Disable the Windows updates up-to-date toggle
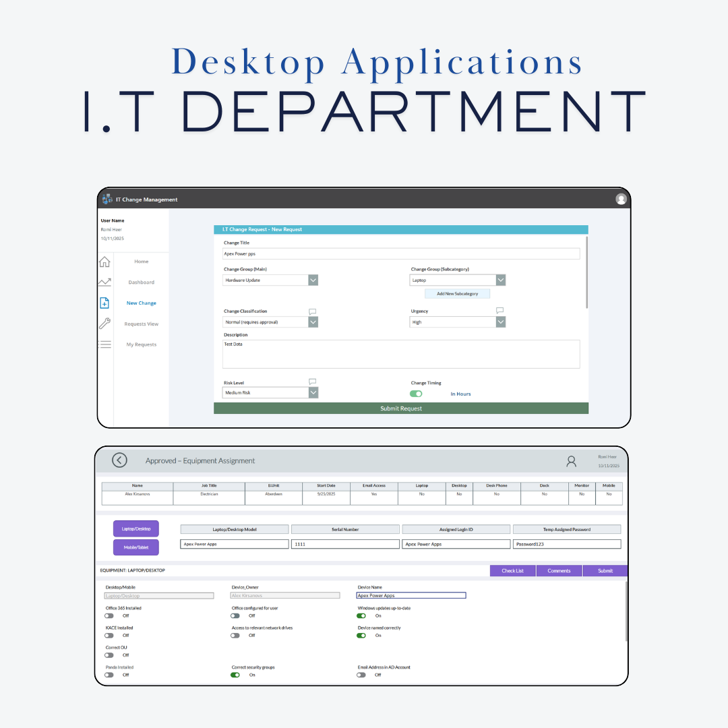728x728 pixels. coord(361,615)
